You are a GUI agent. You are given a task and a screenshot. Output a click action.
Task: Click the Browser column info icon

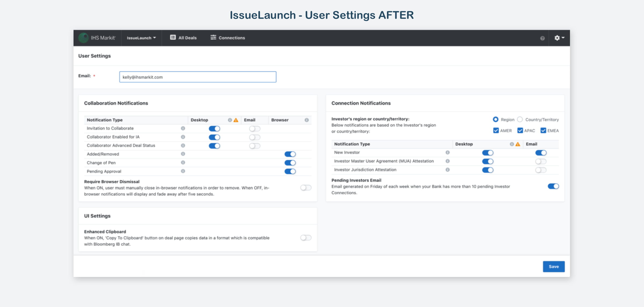pos(307,120)
